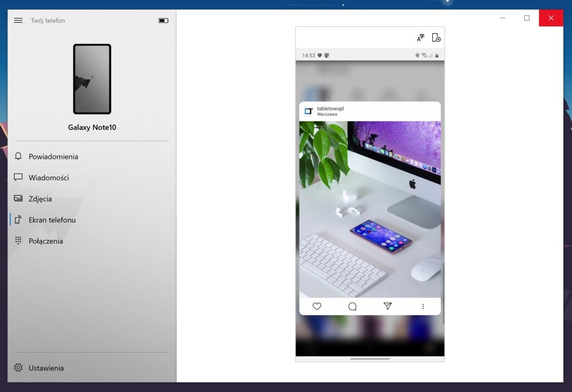Open Powiadomienia section
The image size is (572, 392).
click(92, 156)
